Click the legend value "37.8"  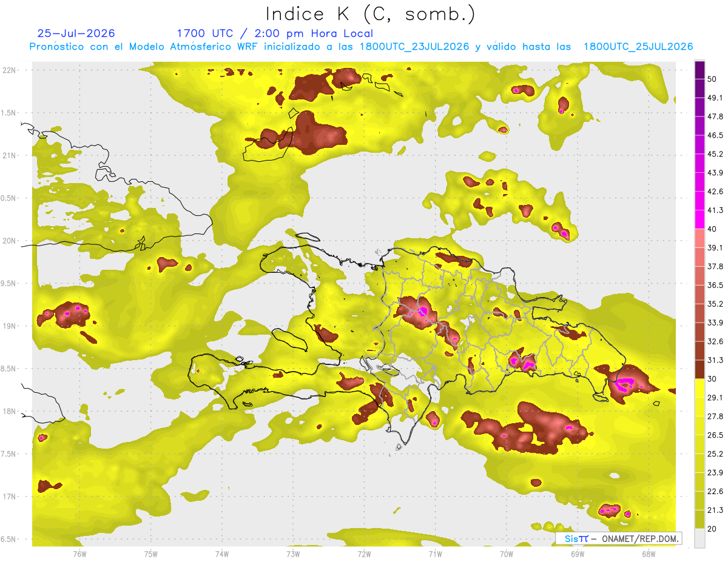715,267
